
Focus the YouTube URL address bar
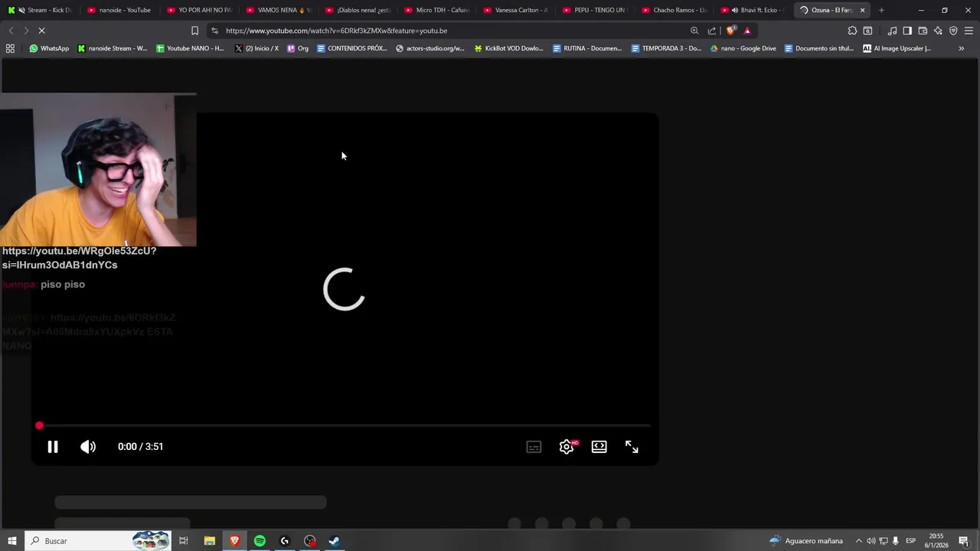point(452,31)
